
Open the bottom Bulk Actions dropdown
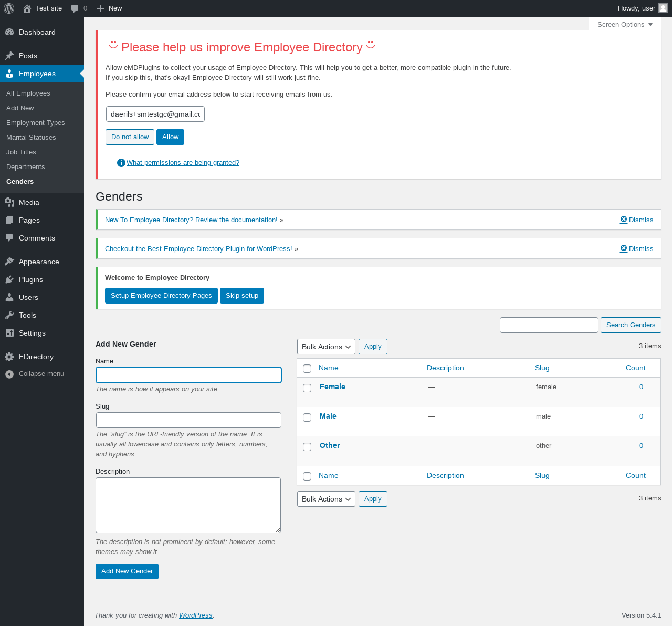(326, 499)
